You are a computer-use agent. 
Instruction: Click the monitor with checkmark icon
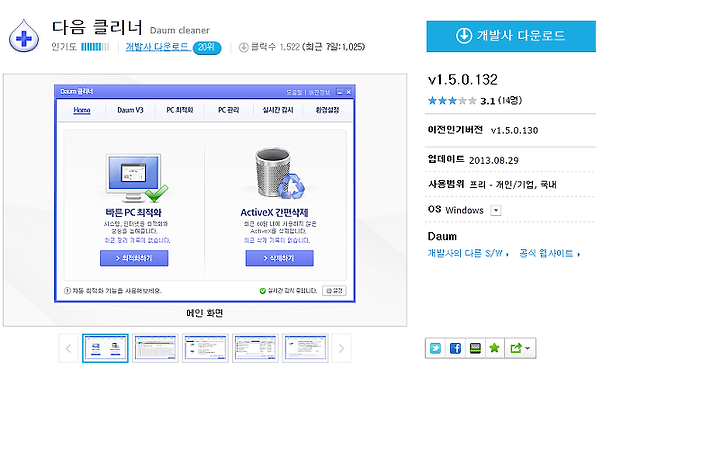[x=136, y=178]
